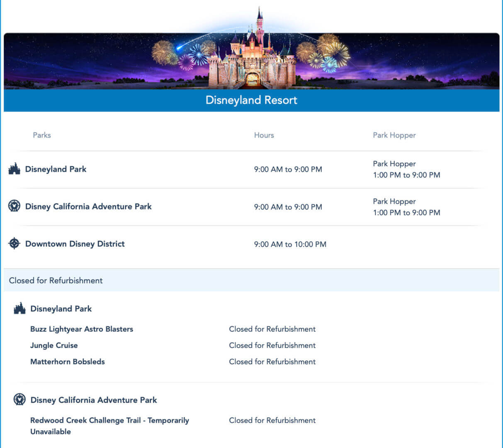This screenshot has height=448, width=503.
Task: Click Closed for Refurbishment status for Jungle Cruise
Action: point(272,345)
